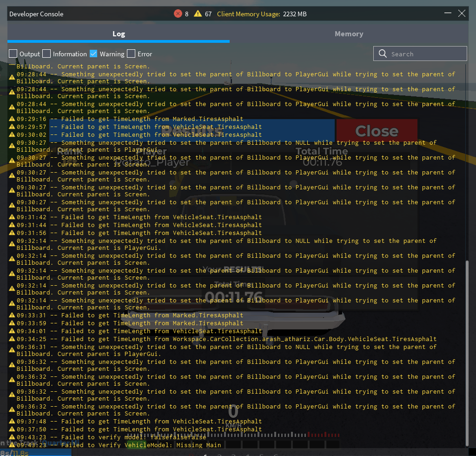This screenshot has width=476, height=456.
Task: Click warning icon beside 09:43:23 verify model entry
Action: (12, 437)
